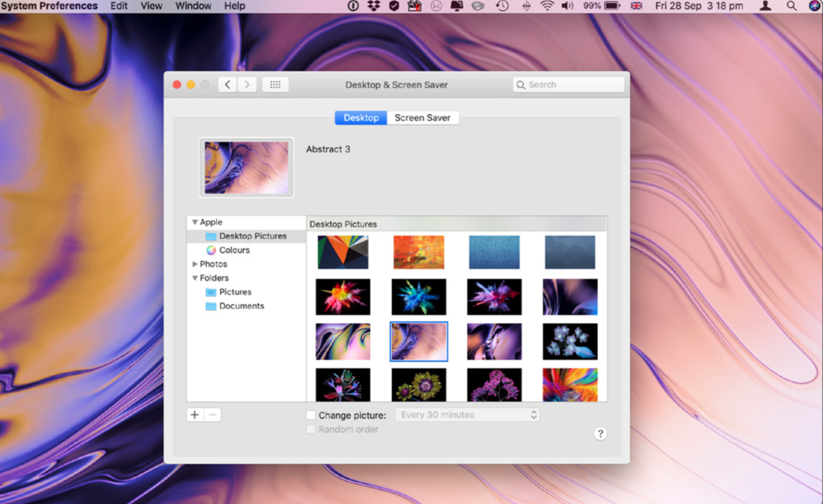This screenshot has width=823, height=504.
Task: Go forward with the right chevron button
Action: pos(247,85)
